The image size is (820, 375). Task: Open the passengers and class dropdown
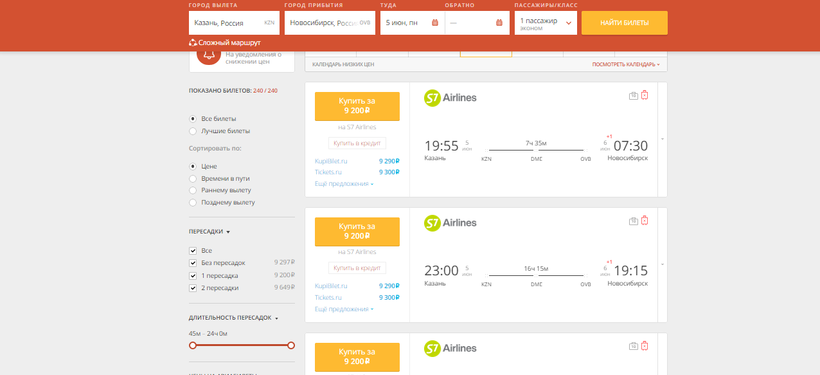[x=545, y=23]
